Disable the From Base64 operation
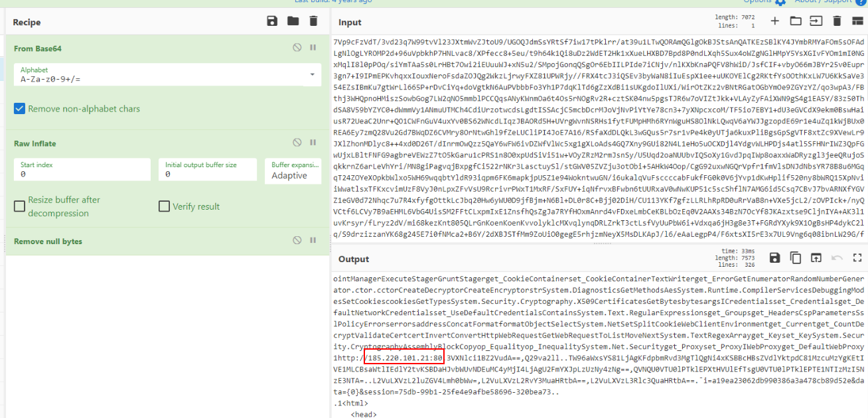 tap(297, 48)
